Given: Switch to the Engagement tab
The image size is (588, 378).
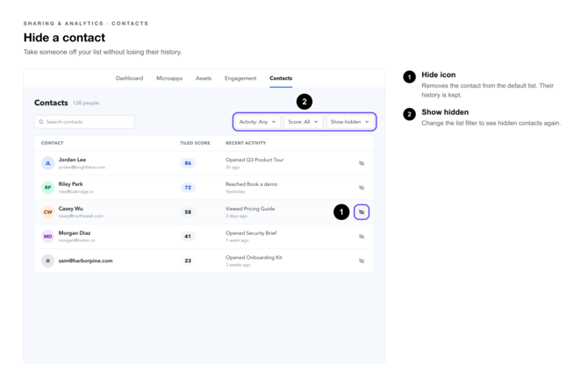Looking at the screenshot, I should coord(240,78).
